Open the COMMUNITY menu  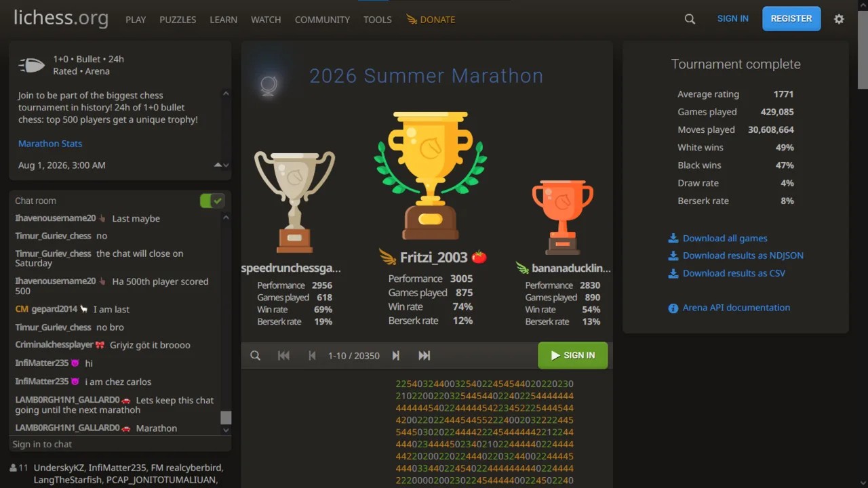pos(322,20)
